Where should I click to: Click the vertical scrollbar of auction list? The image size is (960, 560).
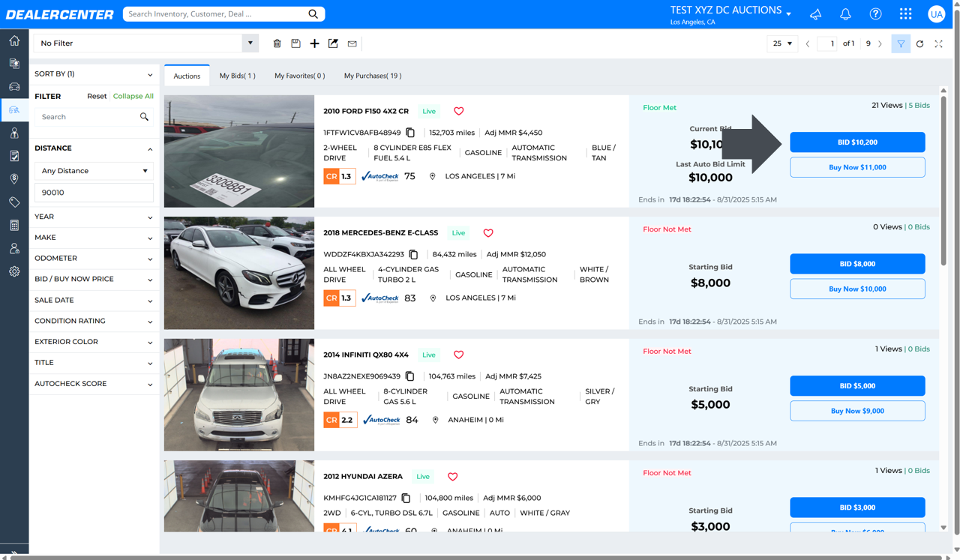click(943, 180)
